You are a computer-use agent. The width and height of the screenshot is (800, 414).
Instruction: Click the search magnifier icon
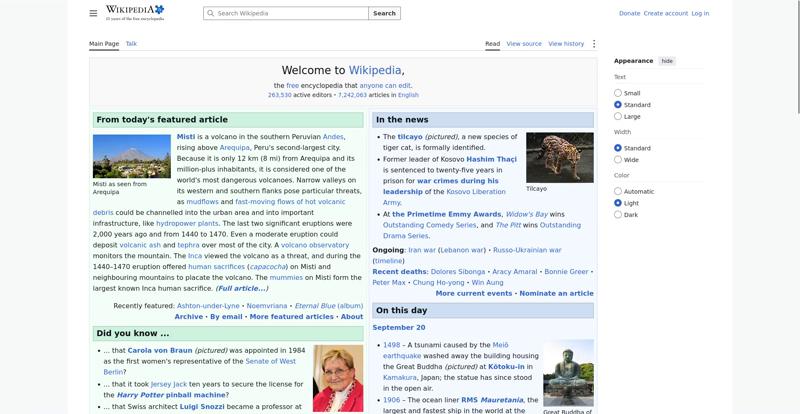pos(211,13)
